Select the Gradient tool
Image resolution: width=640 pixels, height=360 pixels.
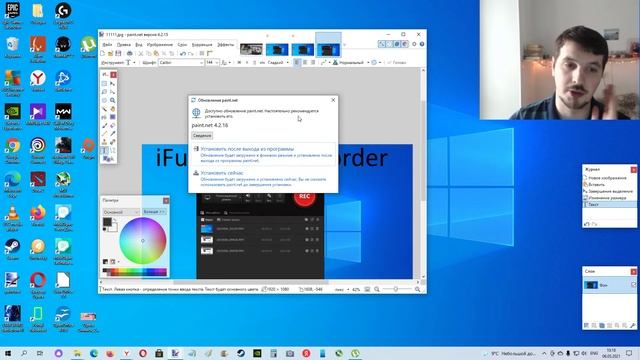click(113, 117)
